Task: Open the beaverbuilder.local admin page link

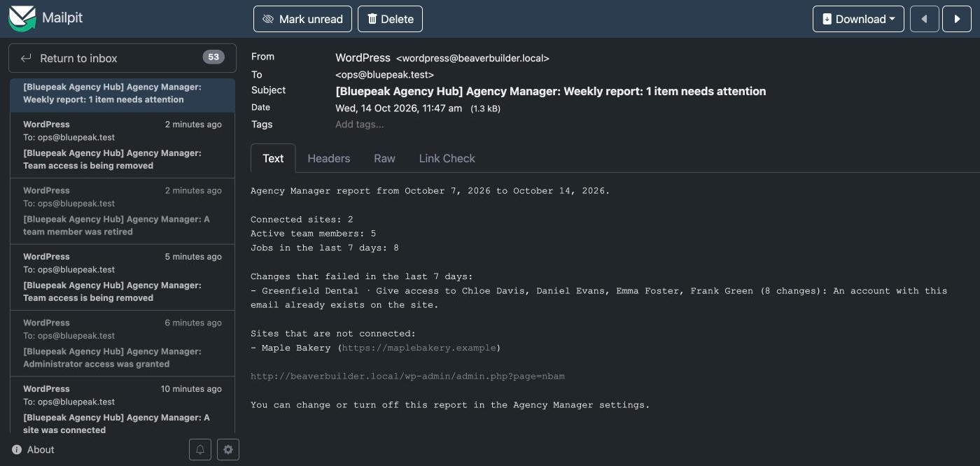Action: coord(407,376)
